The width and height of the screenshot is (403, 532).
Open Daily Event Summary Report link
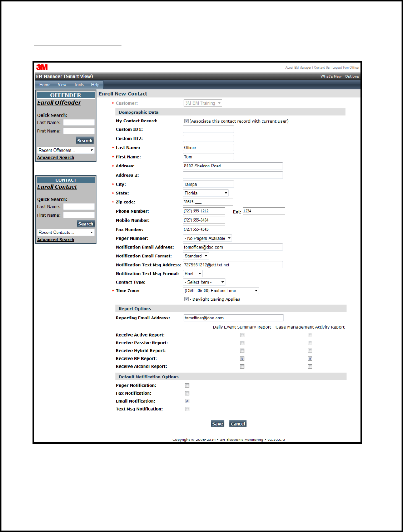pos(242,327)
